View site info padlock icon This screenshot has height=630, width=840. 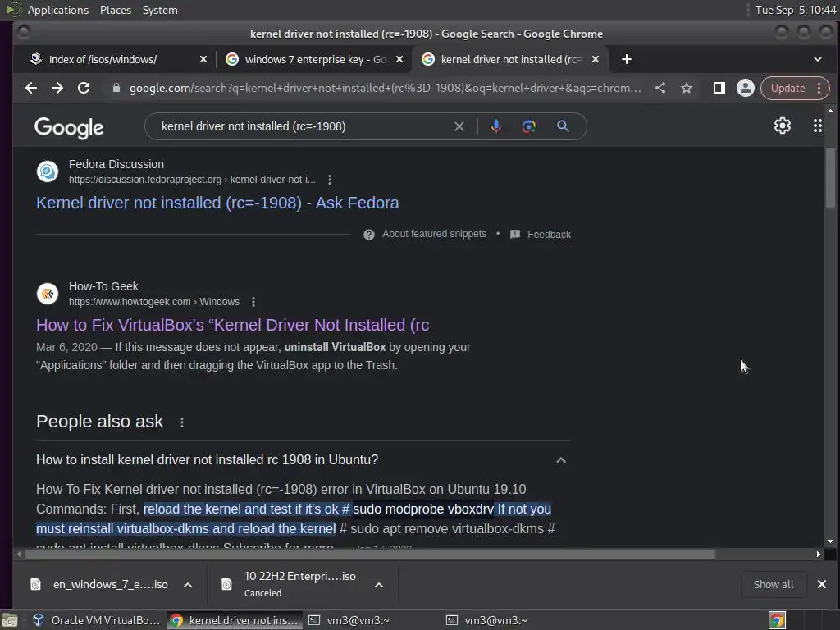116,88
